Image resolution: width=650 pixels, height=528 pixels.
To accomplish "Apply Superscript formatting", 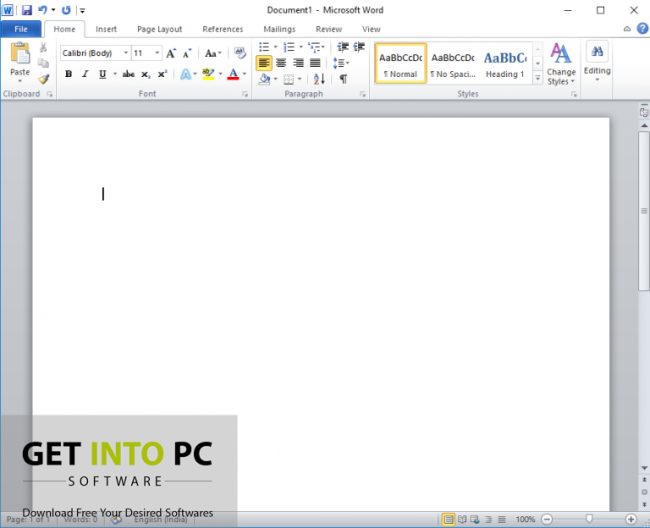I will [162, 74].
